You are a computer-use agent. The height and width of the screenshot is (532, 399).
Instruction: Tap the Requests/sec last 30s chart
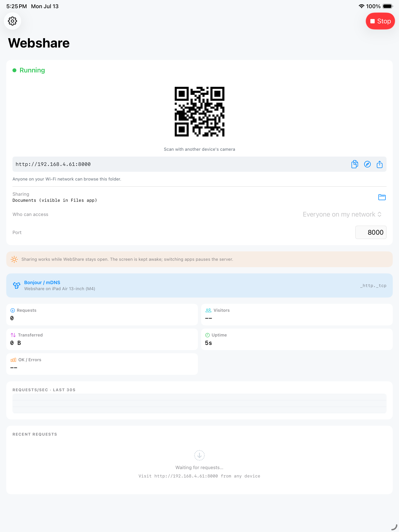pos(199,403)
